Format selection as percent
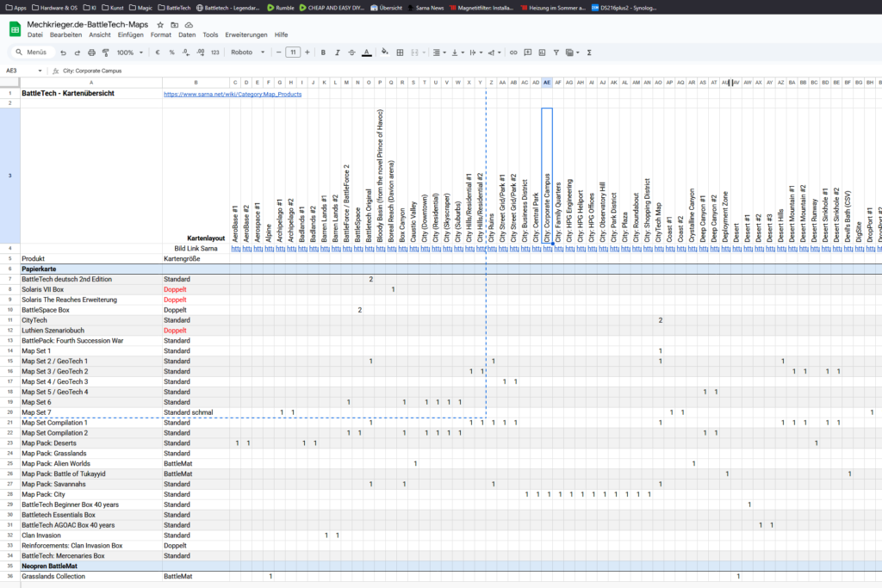This screenshot has height=588, width=882. pos(171,53)
